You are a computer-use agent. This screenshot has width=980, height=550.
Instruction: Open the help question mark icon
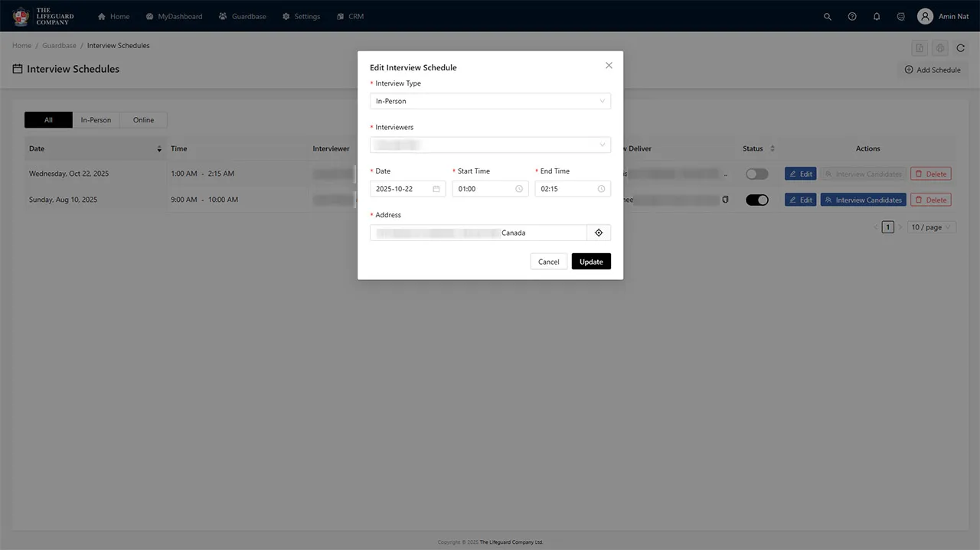coord(852,16)
